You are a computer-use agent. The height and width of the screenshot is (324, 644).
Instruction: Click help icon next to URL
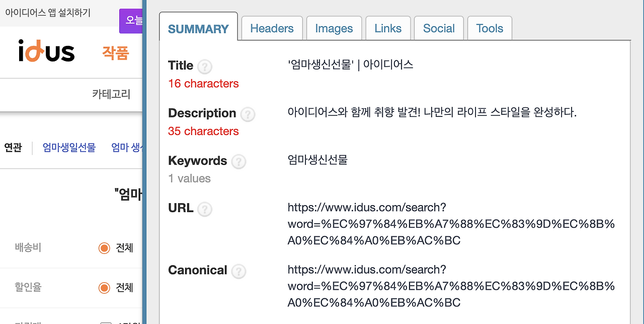tap(205, 209)
